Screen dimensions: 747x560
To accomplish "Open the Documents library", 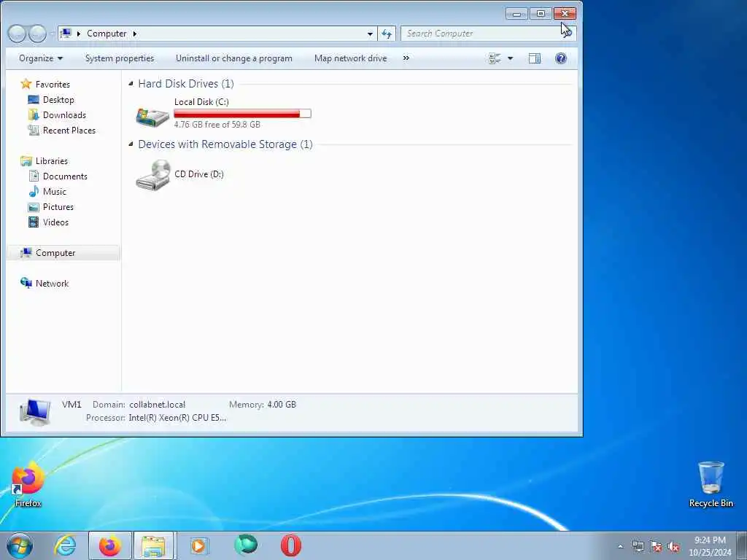I will point(65,176).
